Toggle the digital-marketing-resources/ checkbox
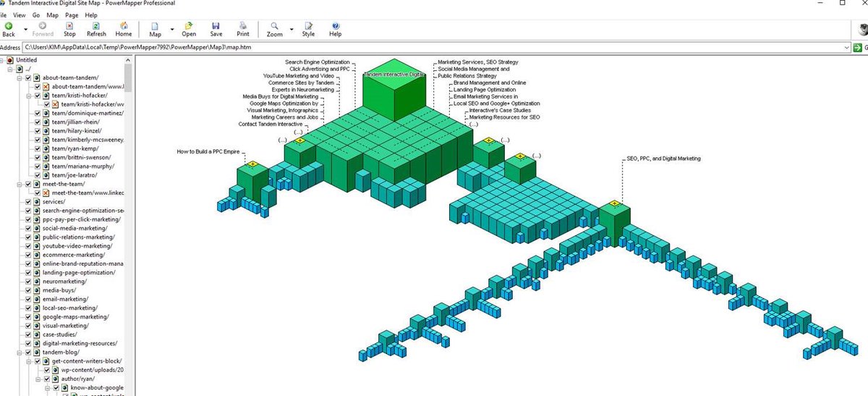Viewport: 868px width, 396px height. 28,343
